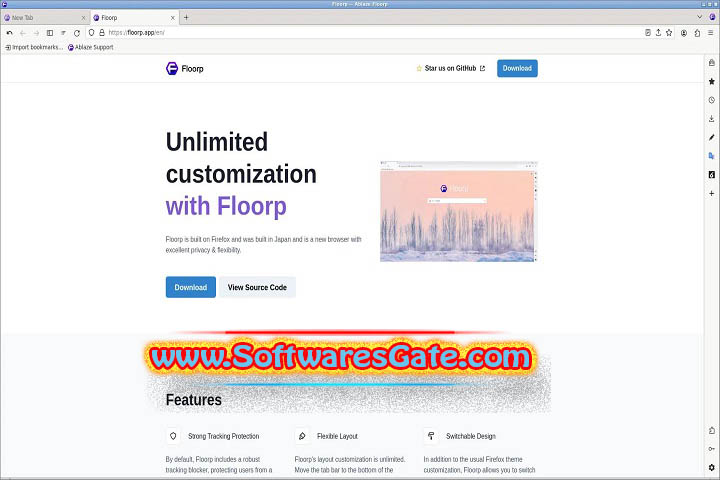The width and height of the screenshot is (720, 480).
Task: Click the 'with Floorp' purple headline text
Action: tap(226, 206)
